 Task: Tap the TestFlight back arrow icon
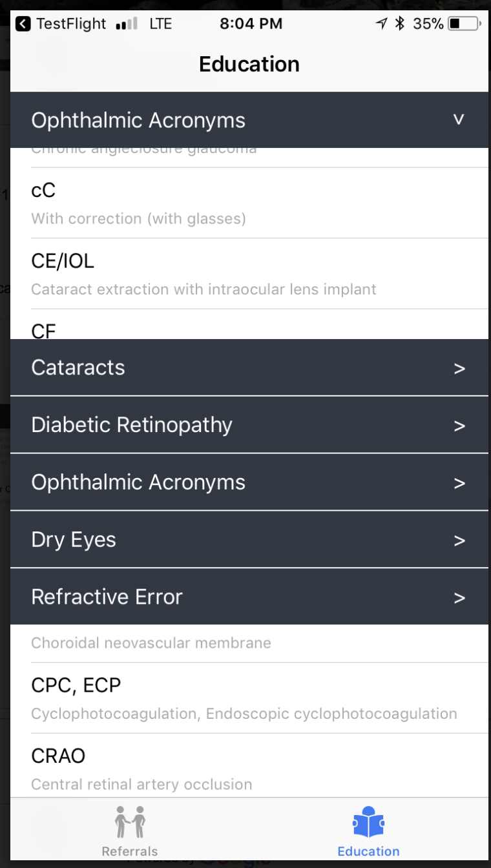[23, 25]
